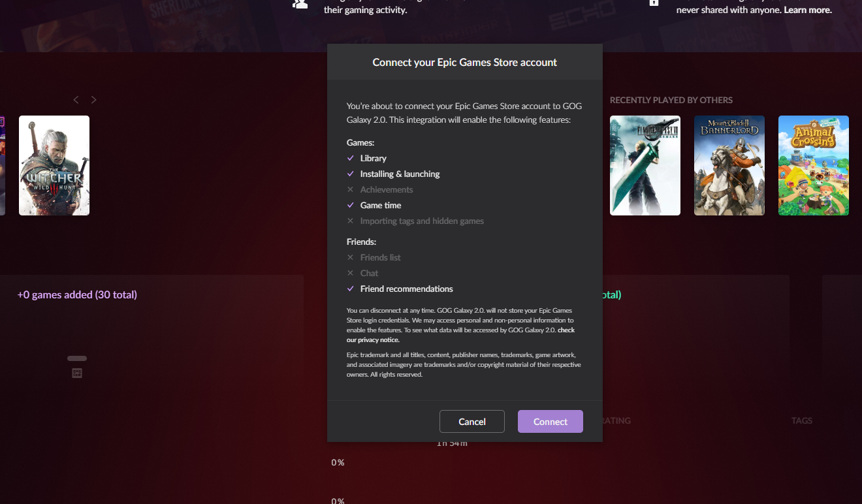Click the 'TAGS' column label
862x504 pixels.
tap(802, 420)
